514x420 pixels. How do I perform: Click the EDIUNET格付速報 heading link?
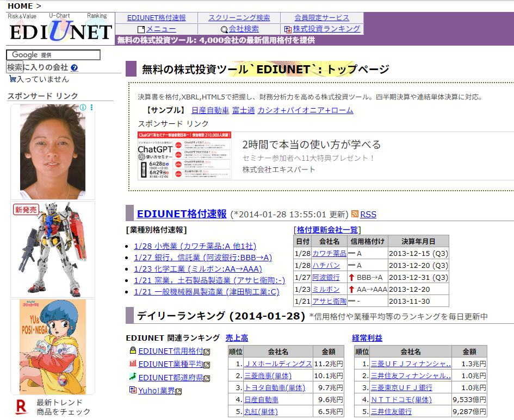click(182, 214)
